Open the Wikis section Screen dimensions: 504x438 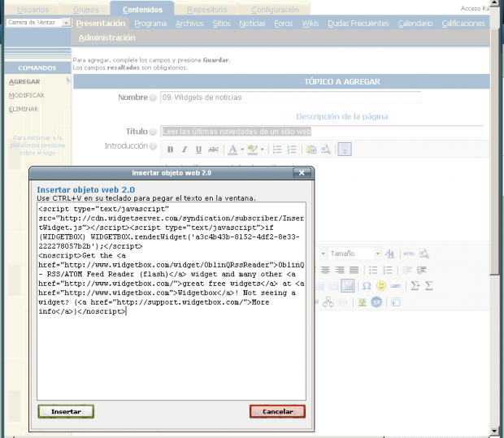click(311, 24)
